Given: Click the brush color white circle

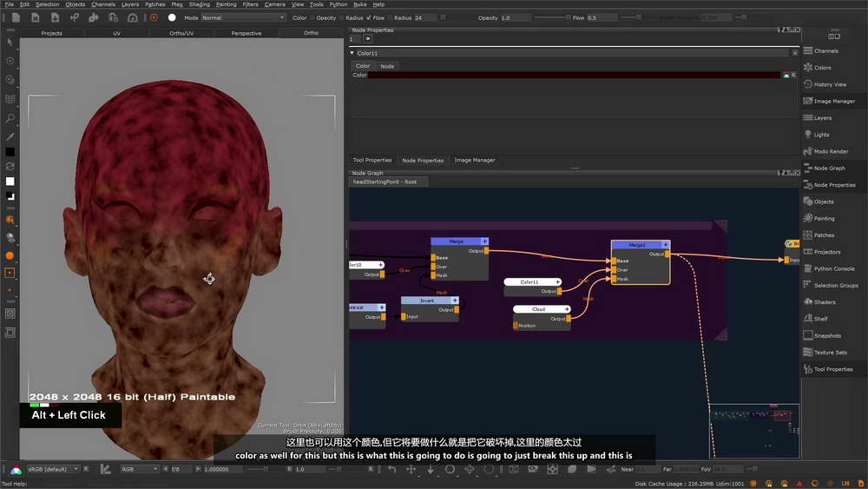Looking at the screenshot, I should tap(172, 17).
